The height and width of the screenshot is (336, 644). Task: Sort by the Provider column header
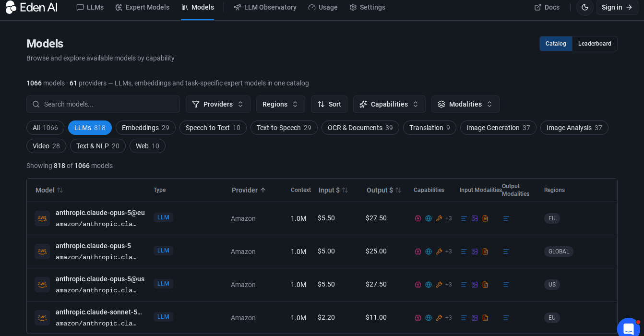tap(249, 190)
